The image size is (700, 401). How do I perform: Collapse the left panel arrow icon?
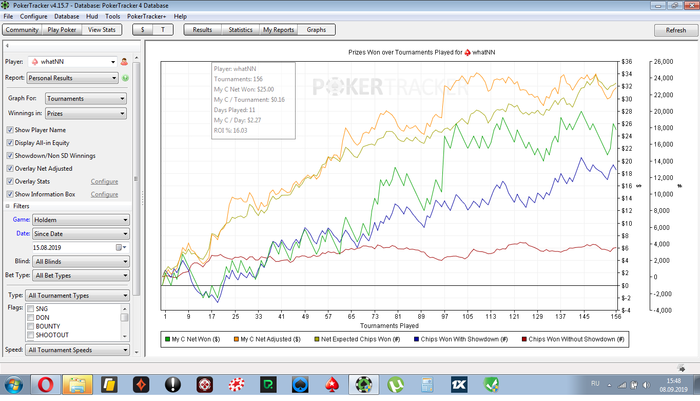[x=7, y=45]
